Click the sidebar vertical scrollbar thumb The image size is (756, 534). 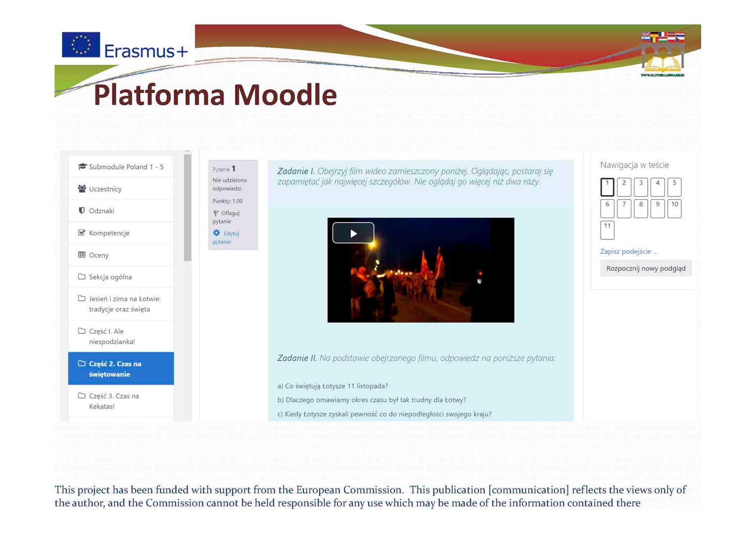tap(188, 207)
